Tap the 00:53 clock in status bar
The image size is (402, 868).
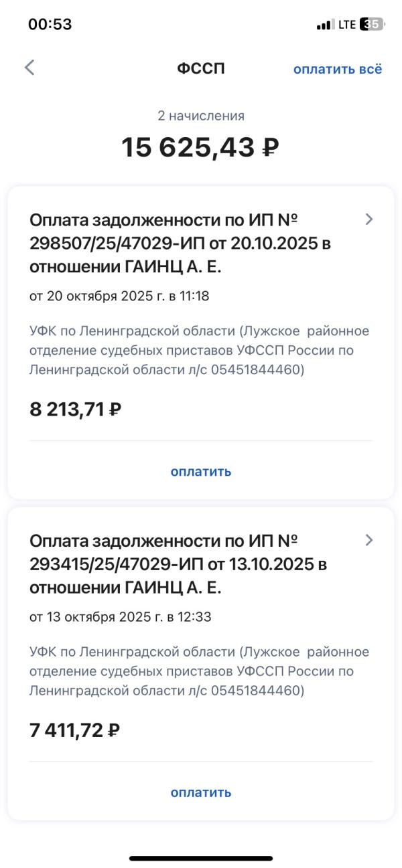coord(50,25)
